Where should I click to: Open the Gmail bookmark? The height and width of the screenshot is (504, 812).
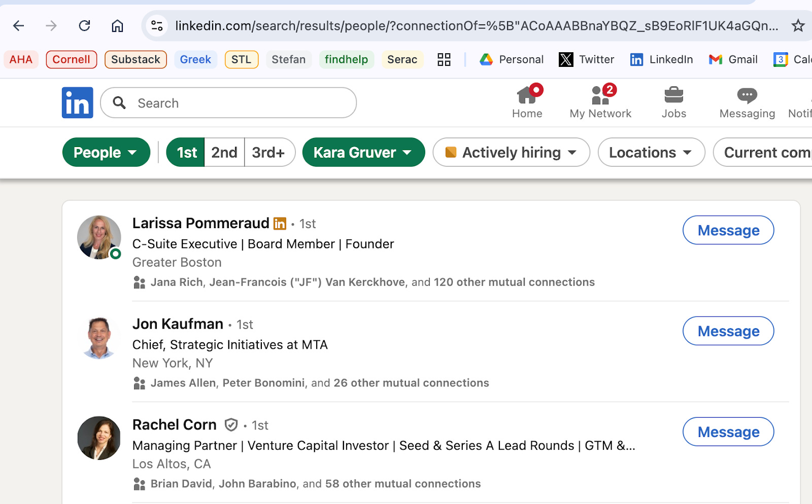[733, 60]
